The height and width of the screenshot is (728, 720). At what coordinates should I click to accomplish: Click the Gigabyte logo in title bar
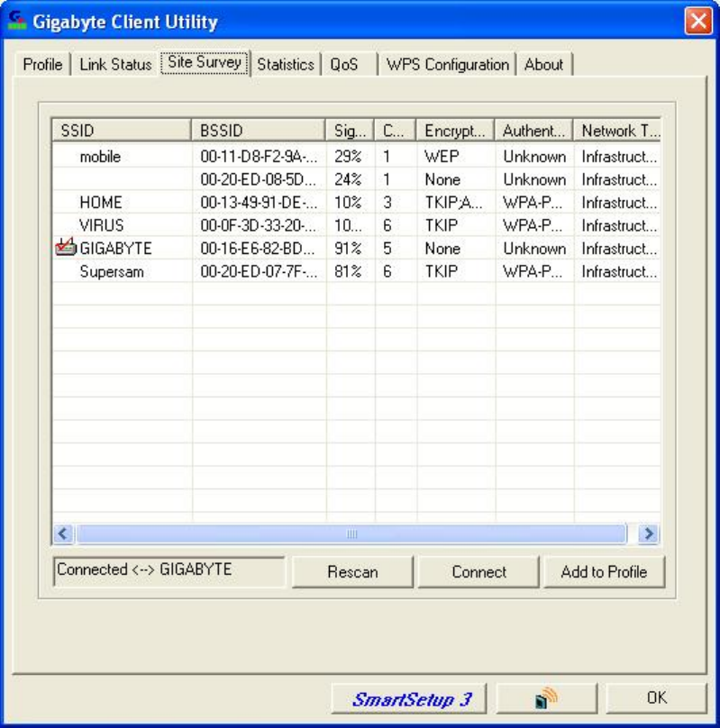tap(17, 20)
